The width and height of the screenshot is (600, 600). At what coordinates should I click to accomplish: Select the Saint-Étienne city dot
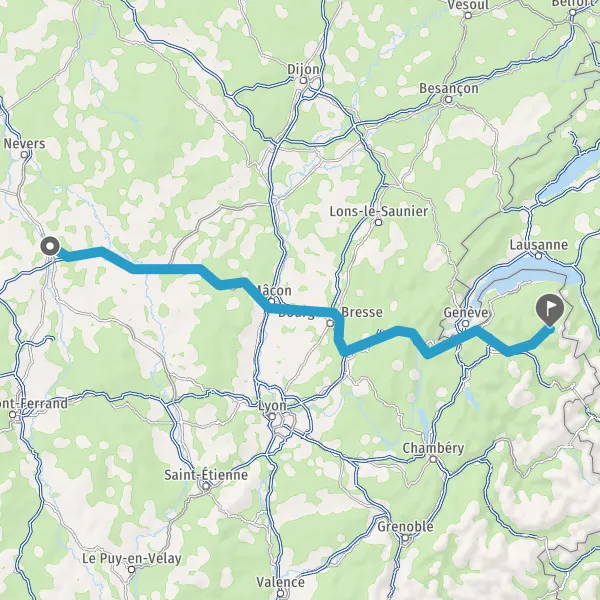click(x=206, y=486)
